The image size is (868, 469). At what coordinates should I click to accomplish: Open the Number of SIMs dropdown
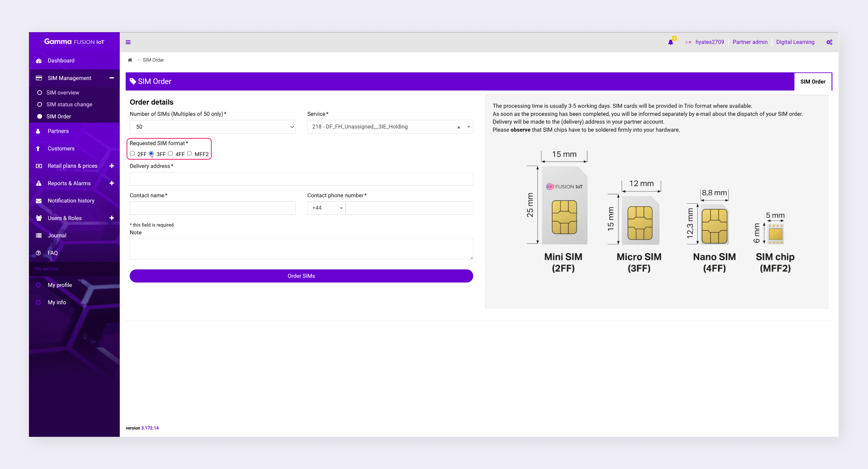pos(213,127)
